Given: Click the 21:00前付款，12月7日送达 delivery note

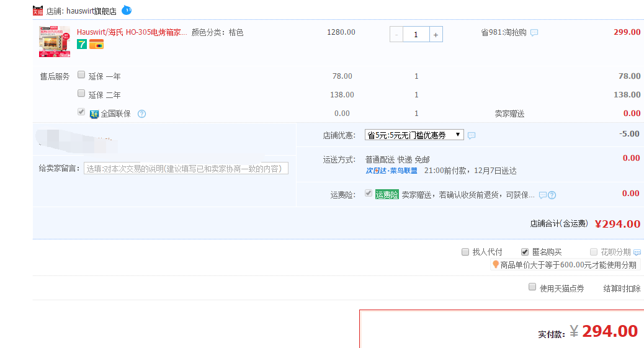Looking at the screenshot, I should [x=470, y=171].
